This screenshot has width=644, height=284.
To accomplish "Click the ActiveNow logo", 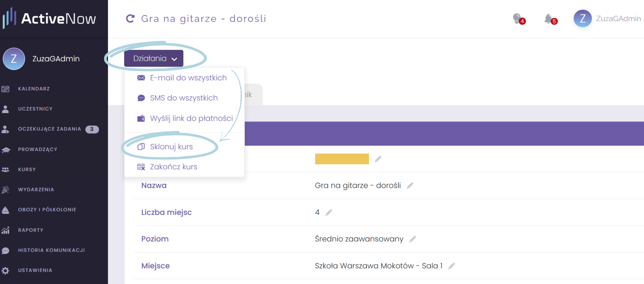I will pos(50,18).
